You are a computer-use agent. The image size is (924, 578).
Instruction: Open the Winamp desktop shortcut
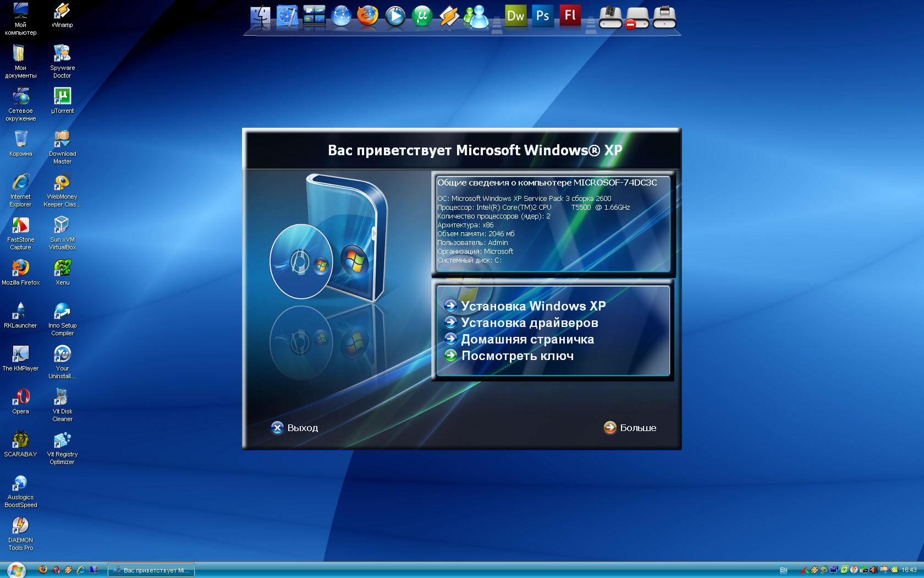click(62, 14)
